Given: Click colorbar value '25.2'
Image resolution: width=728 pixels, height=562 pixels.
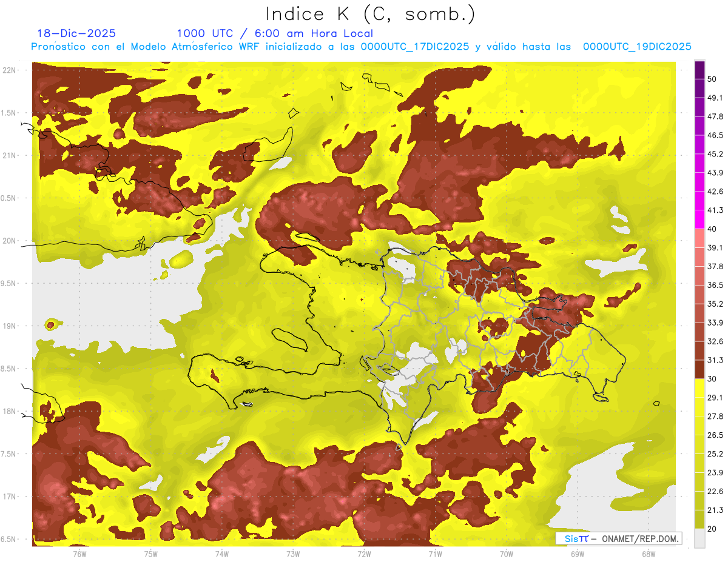Looking at the screenshot, I should point(715,454).
